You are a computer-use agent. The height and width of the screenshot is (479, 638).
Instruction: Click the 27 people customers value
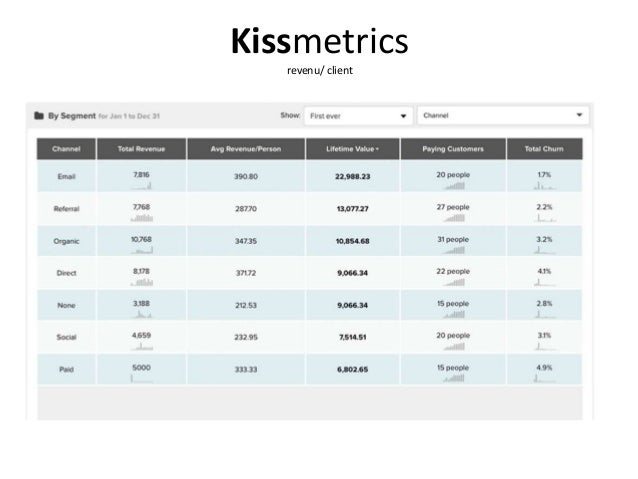pos(453,207)
